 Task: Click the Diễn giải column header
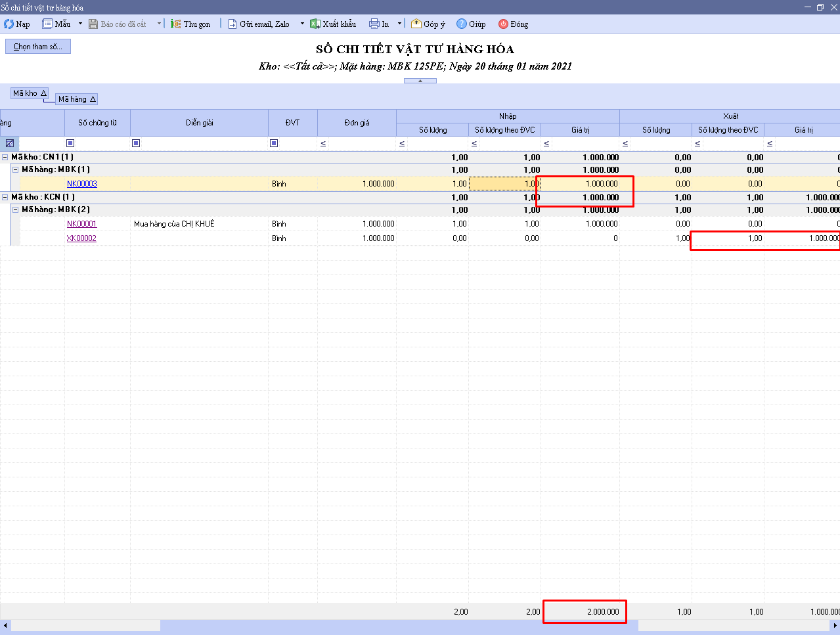point(199,123)
